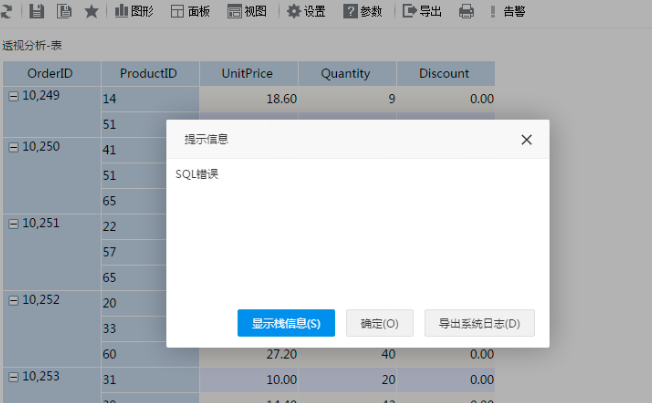Select Quantity cell 9

click(347, 99)
